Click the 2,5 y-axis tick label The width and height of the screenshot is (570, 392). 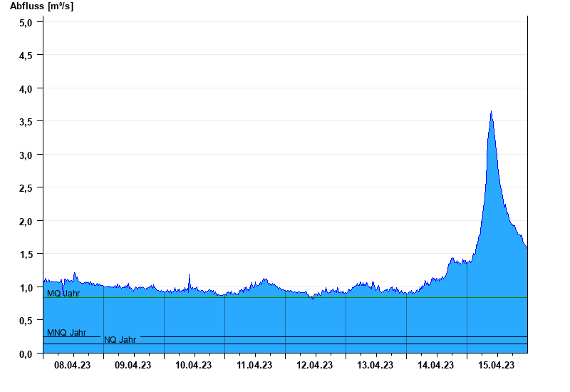(x=26, y=187)
